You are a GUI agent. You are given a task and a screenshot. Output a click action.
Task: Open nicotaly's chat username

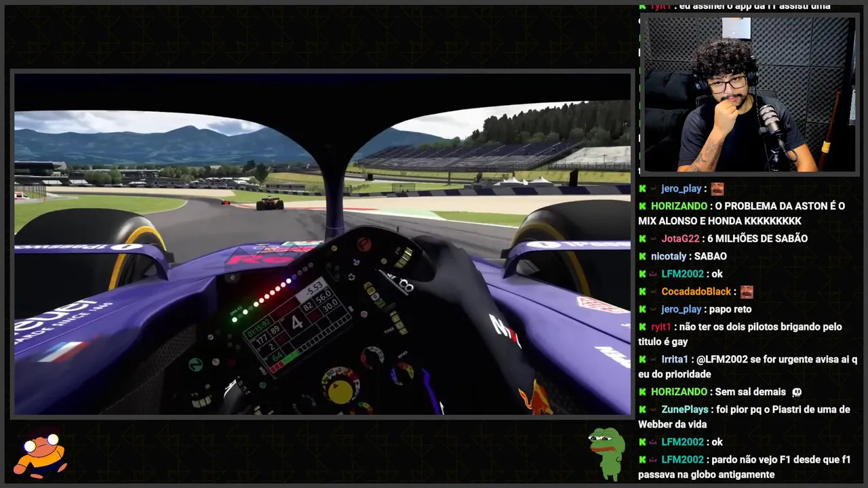click(669, 256)
